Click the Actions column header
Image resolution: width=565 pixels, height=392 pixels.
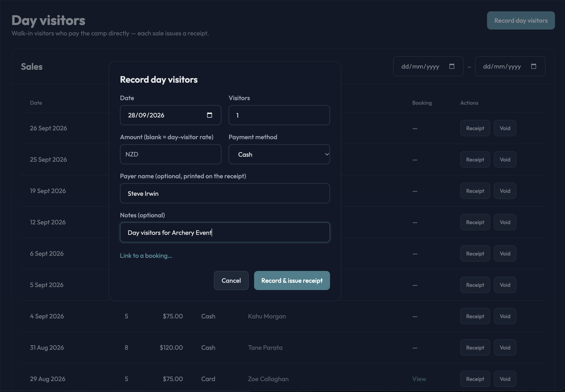coord(469,103)
